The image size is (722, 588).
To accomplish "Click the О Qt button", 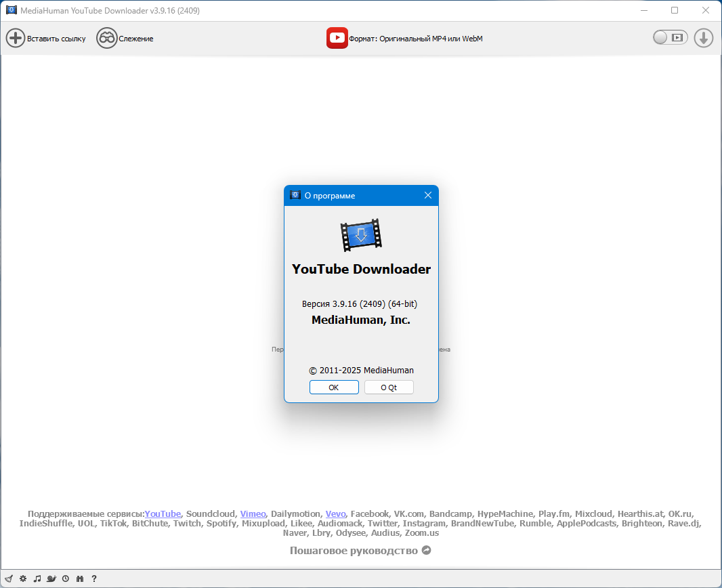I will pyautogui.click(x=389, y=387).
